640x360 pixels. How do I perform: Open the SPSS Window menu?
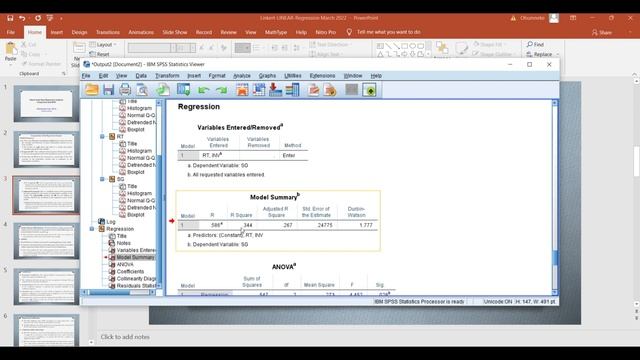[353, 76]
